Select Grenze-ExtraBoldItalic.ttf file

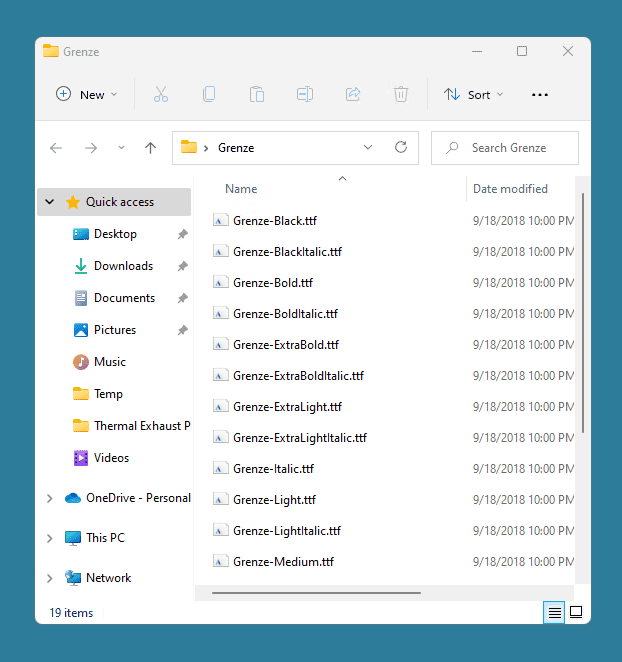[x=298, y=376]
